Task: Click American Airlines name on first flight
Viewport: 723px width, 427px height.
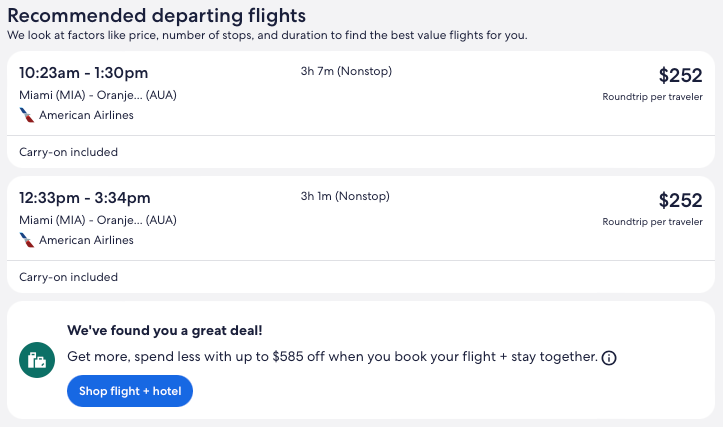Action: [86, 115]
